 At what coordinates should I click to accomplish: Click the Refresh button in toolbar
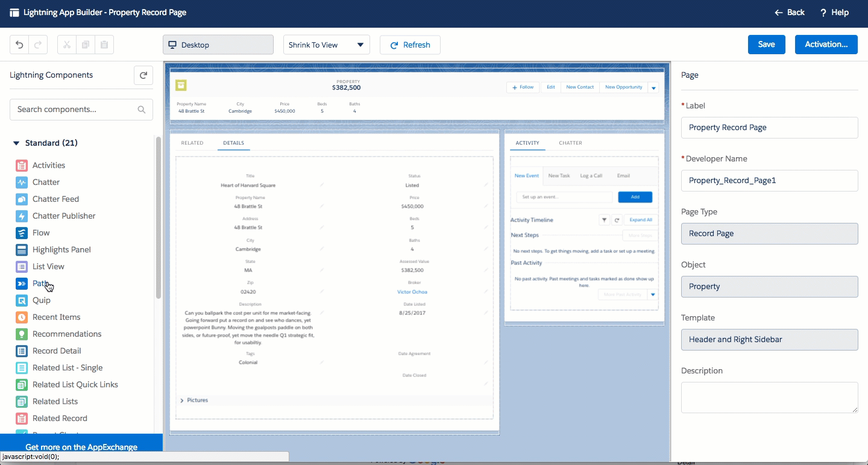point(410,45)
